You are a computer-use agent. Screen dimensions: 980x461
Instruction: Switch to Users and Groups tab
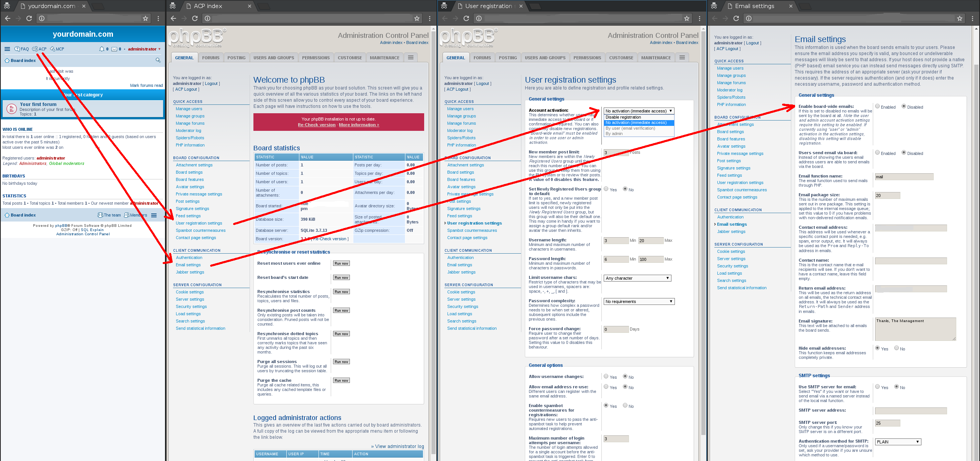[x=274, y=58]
